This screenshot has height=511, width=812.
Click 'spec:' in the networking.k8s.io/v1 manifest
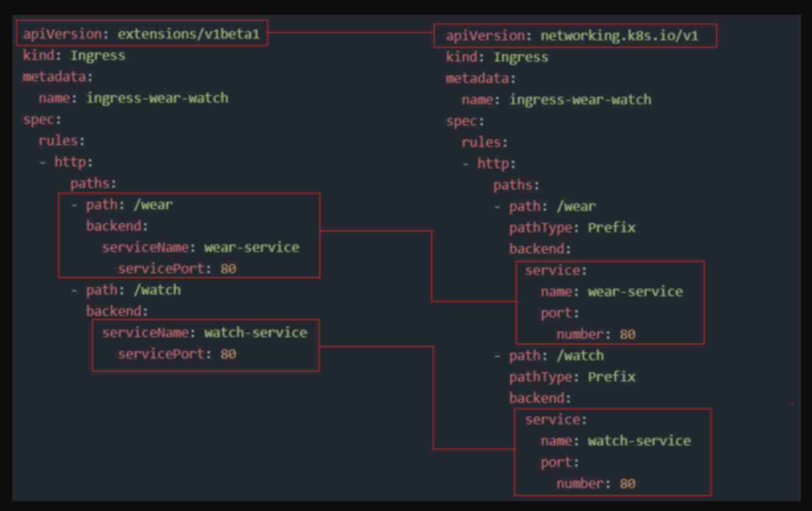coord(465,121)
